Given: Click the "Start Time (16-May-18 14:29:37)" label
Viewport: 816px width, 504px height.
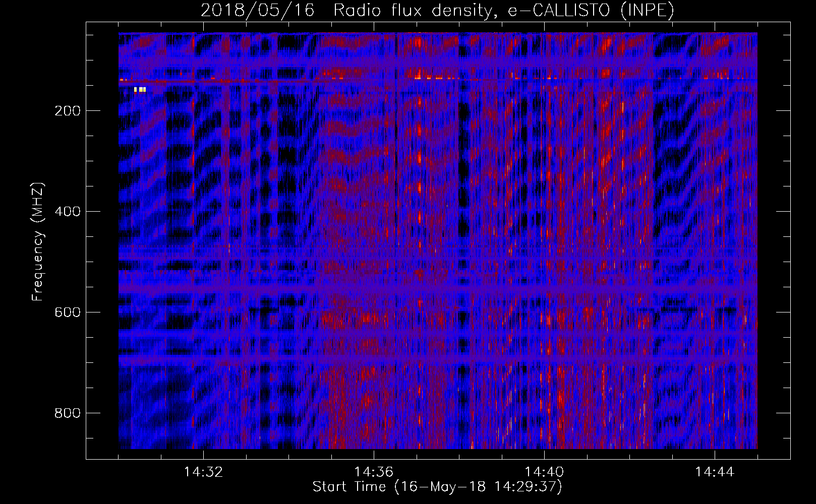Looking at the screenshot, I should (x=437, y=487).
